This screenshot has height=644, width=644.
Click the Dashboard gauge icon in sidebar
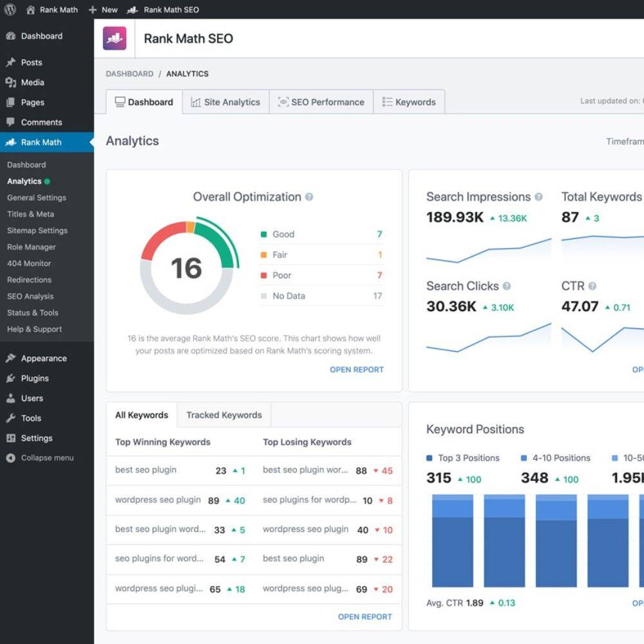11,36
